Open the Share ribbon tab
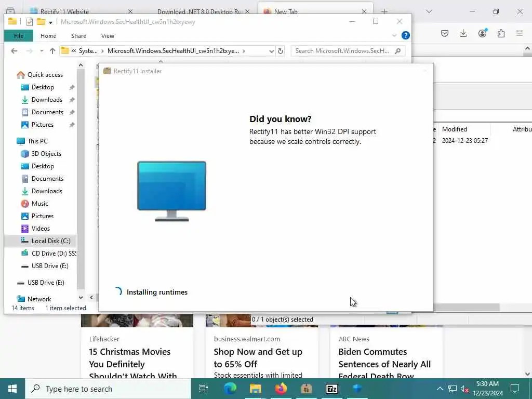Image resolution: width=532 pixels, height=399 pixels. [78, 36]
